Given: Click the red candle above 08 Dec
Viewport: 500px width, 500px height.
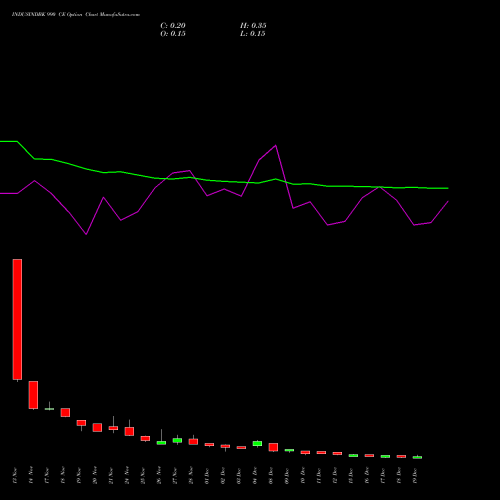Looking at the screenshot, I should (273, 447).
